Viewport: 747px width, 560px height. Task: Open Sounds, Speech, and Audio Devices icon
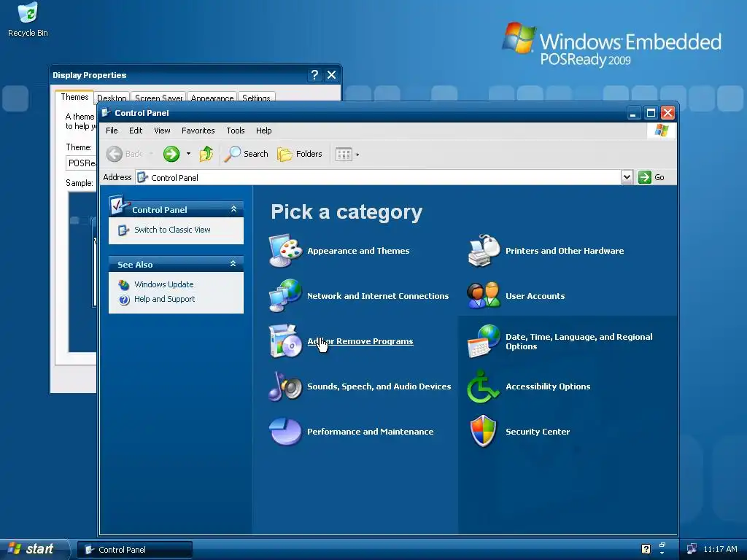[285, 386]
